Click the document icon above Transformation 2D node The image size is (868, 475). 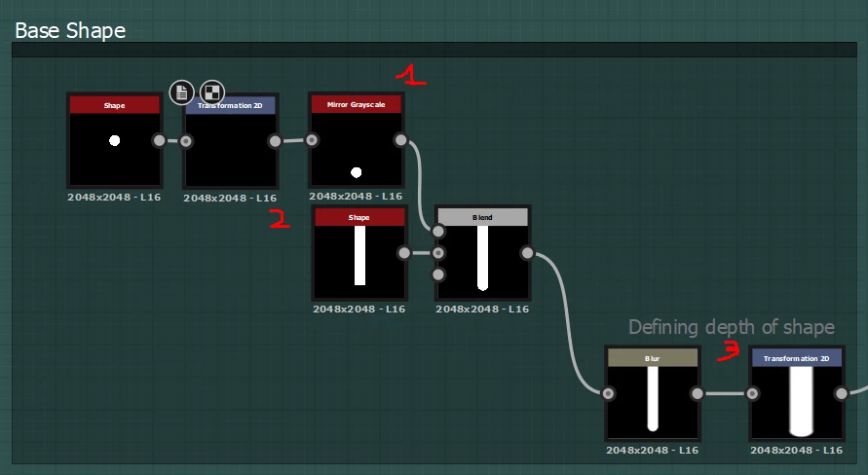pos(181,92)
